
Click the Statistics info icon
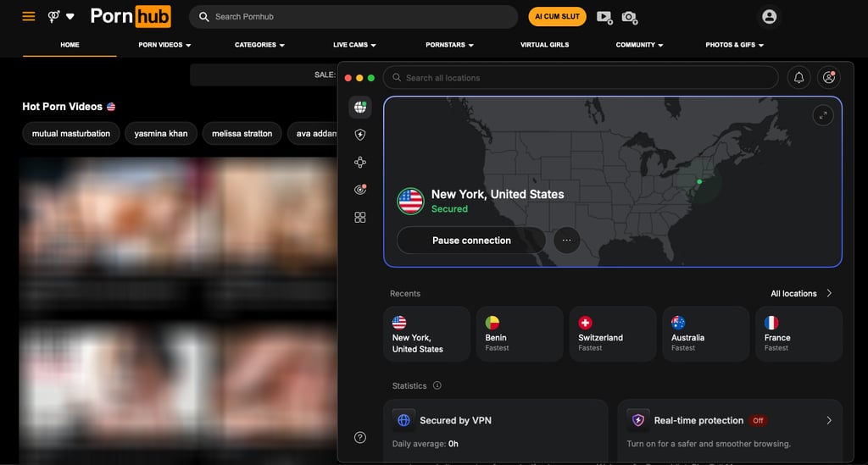click(x=437, y=385)
